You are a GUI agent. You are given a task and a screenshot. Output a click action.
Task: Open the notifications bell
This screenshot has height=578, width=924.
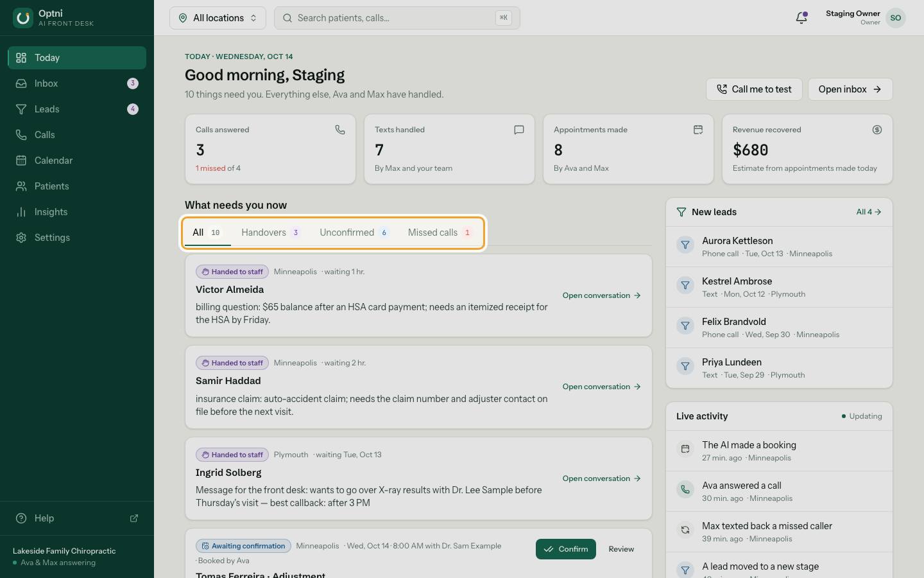point(801,18)
